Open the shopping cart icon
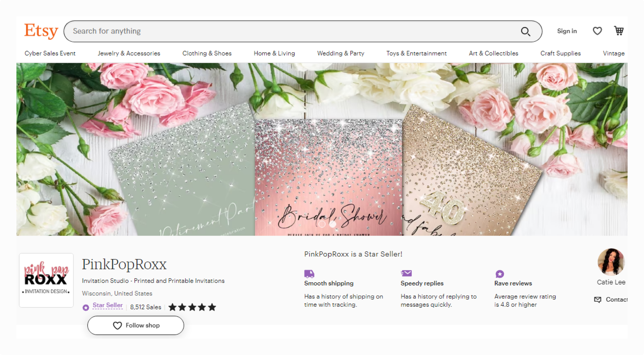This screenshot has width=644, height=355. pyautogui.click(x=619, y=31)
